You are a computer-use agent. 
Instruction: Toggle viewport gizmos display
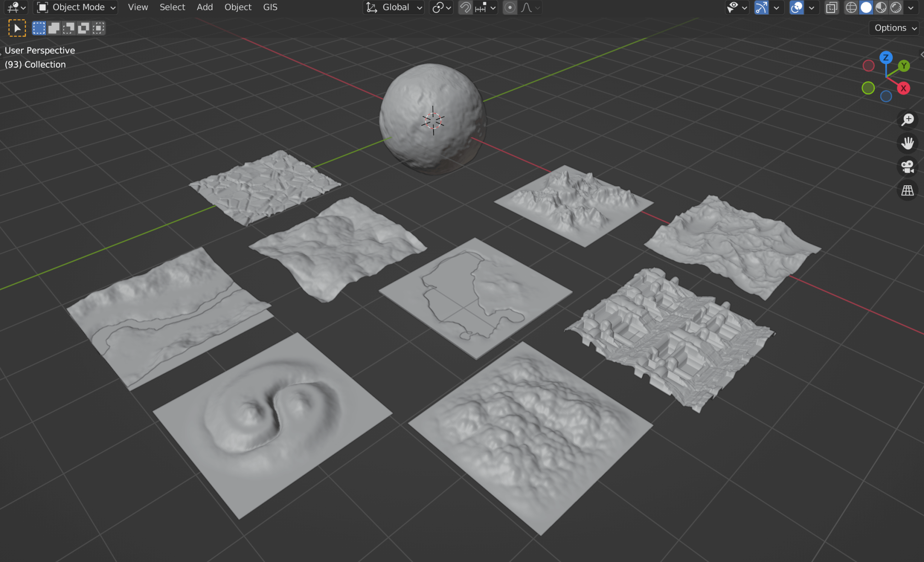(x=762, y=8)
